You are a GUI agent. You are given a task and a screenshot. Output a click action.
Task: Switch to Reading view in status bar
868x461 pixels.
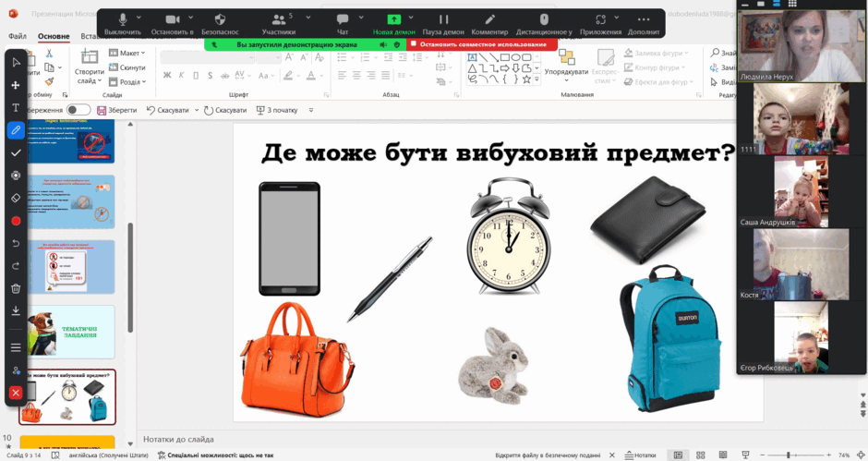723,455
